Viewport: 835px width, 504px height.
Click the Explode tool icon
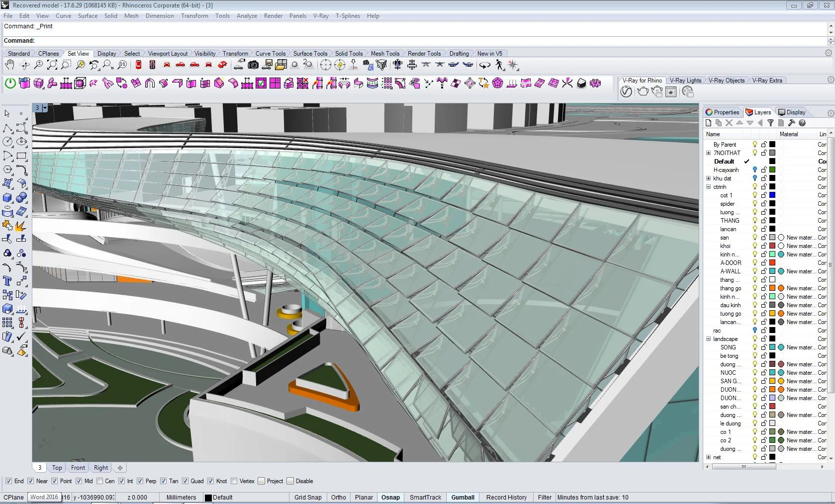pos(21,226)
